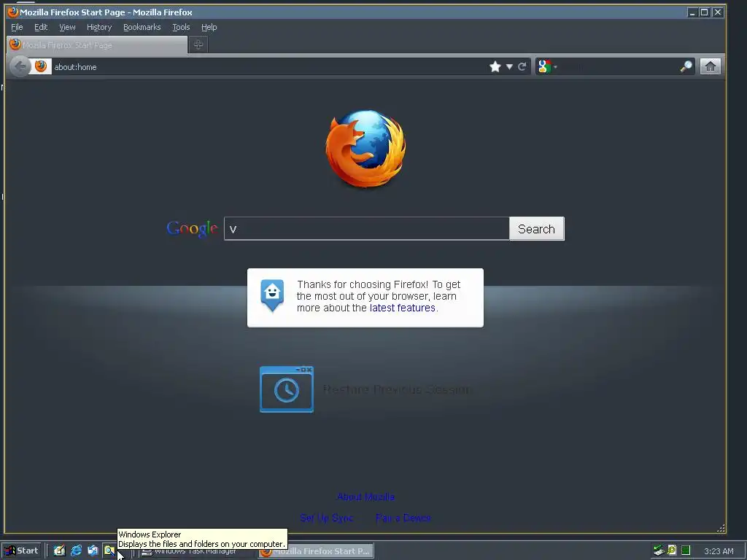This screenshot has width=747, height=560.
Task: Switch to Windows Task Manager taskbar button
Action: 196,551
